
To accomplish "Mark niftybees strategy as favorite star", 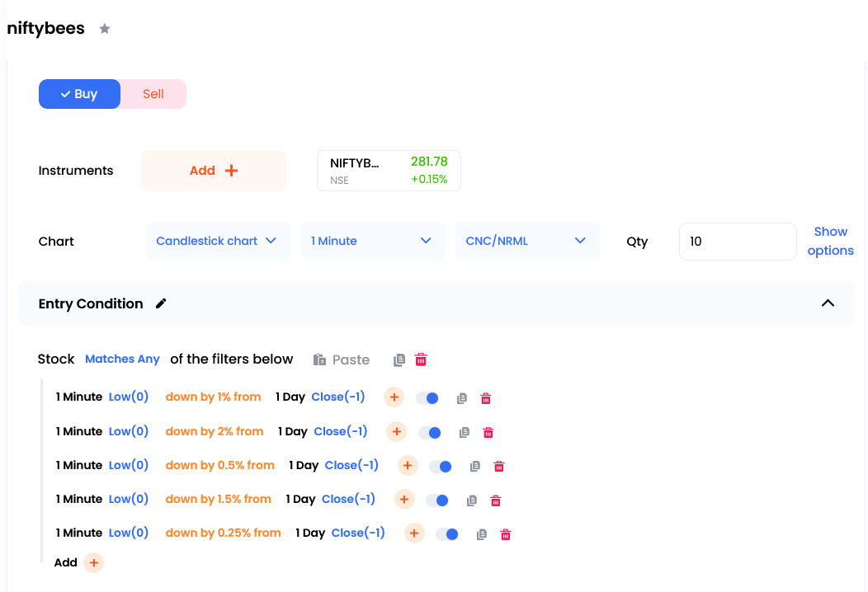I will click(105, 29).
